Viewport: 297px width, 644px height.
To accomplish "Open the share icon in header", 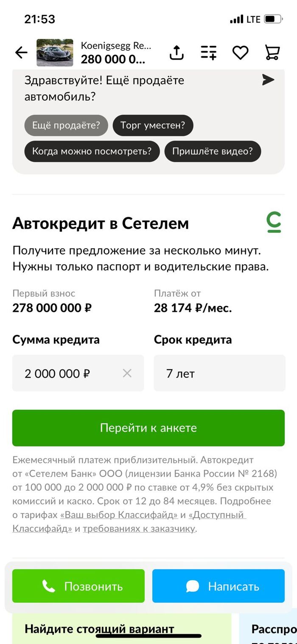I will tap(177, 53).
